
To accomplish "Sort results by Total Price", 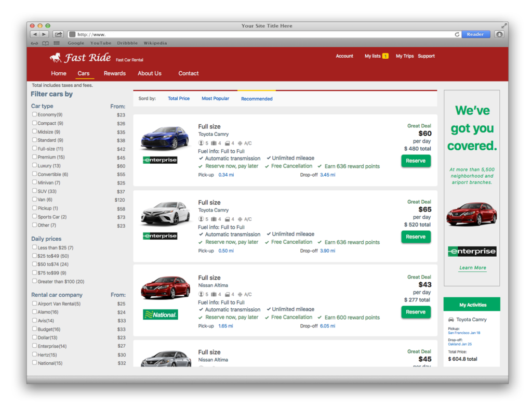I will (179, 98).
